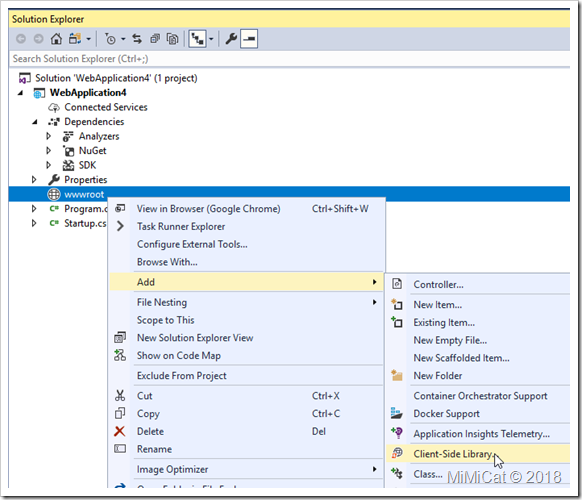Collapse the Dependencies node
The width and height of the screenshot is (582, 500).
[x=35, y=122]
